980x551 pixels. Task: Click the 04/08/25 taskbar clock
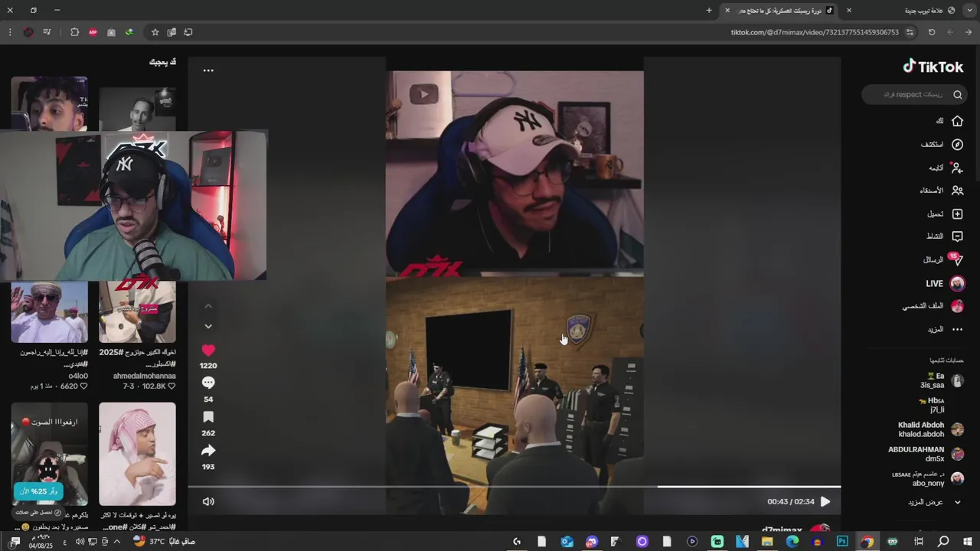(x=40, y=541)
